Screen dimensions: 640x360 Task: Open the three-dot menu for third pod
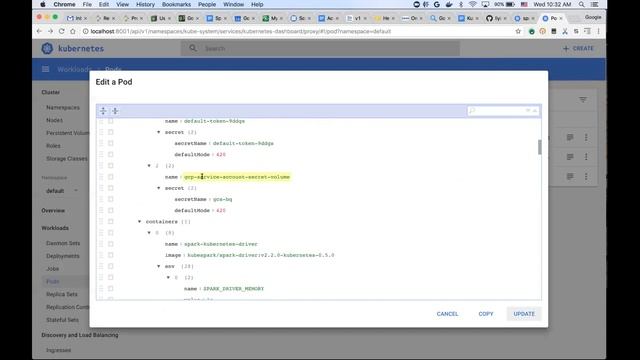[x=586, y=176]
